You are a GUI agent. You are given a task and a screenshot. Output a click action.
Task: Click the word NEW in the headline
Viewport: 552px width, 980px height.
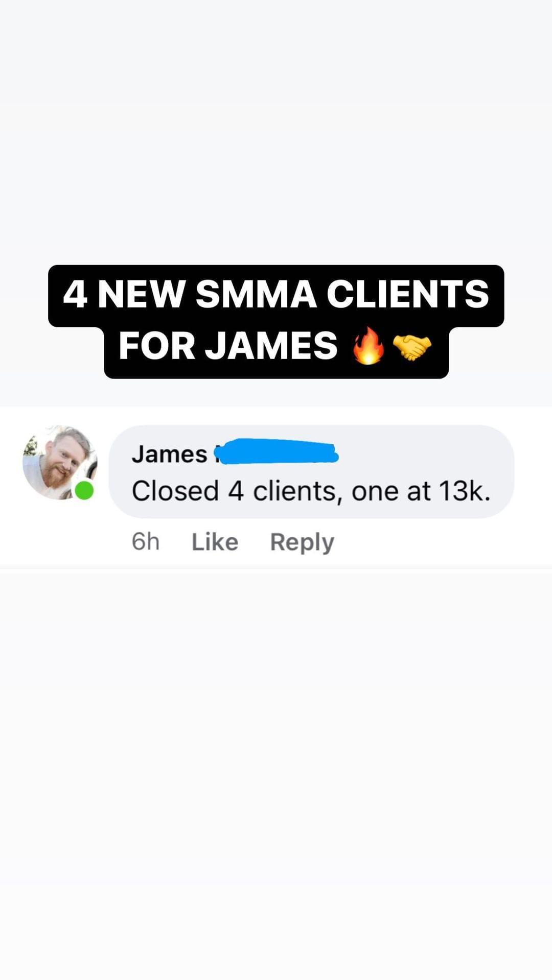pos(141,295)
